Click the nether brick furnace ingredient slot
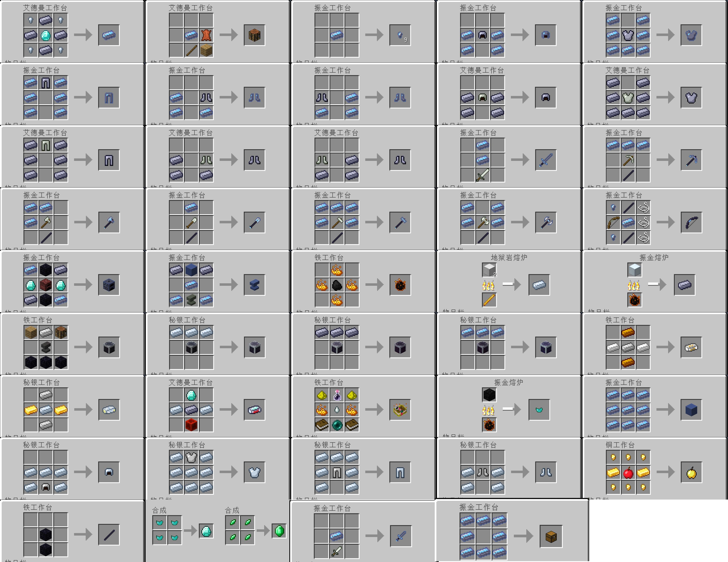The width and height of the screenshot is (728, 562). (46, 285)
